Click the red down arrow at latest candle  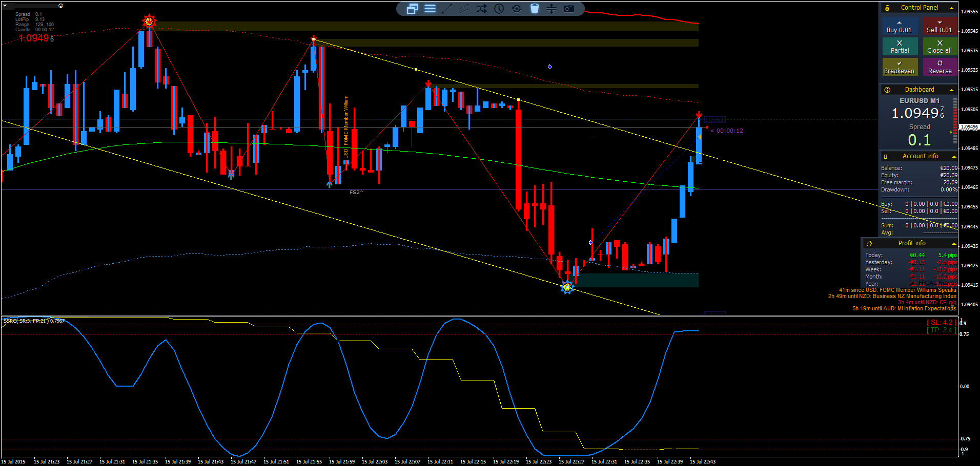[x=699, y=115]
